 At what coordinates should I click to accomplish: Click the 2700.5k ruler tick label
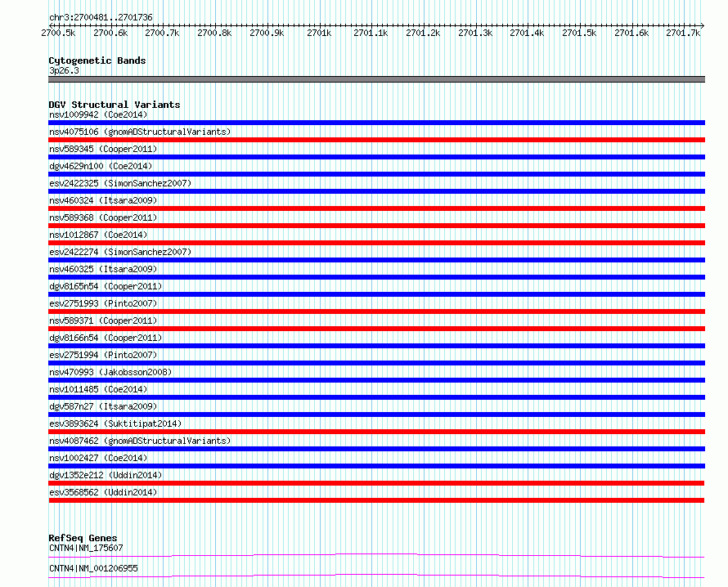[x=58, y=33]
